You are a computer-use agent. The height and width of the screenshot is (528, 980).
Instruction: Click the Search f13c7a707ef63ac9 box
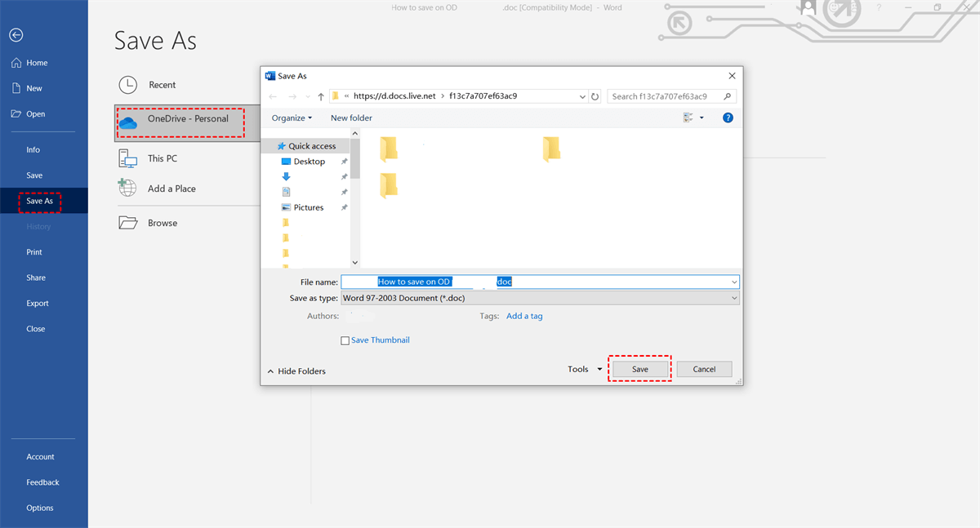pos(671,96)
